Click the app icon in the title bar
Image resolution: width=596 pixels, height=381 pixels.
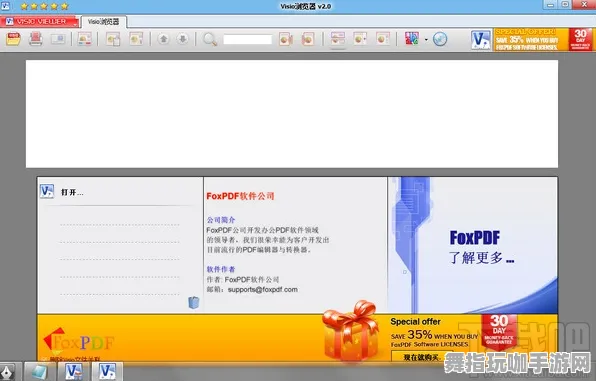(x=5, y=6)
